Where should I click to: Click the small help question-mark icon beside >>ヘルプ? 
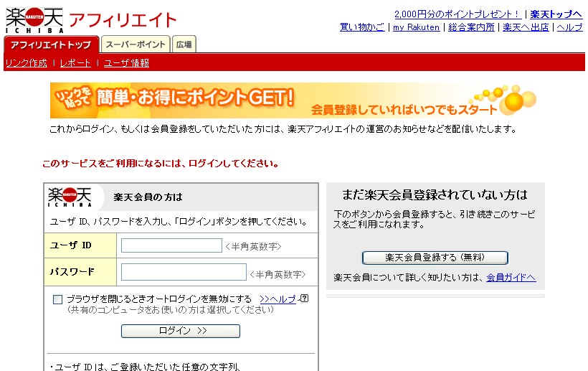(x=305, y=299)
